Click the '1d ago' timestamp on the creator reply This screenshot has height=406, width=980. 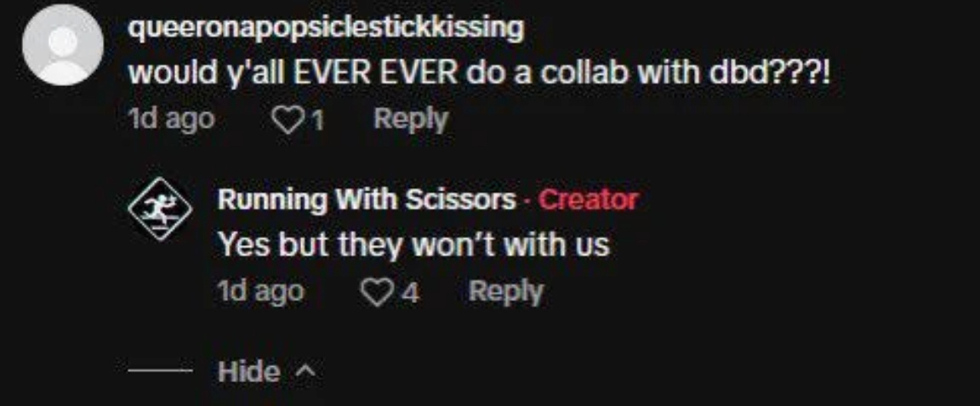(260, 291)
